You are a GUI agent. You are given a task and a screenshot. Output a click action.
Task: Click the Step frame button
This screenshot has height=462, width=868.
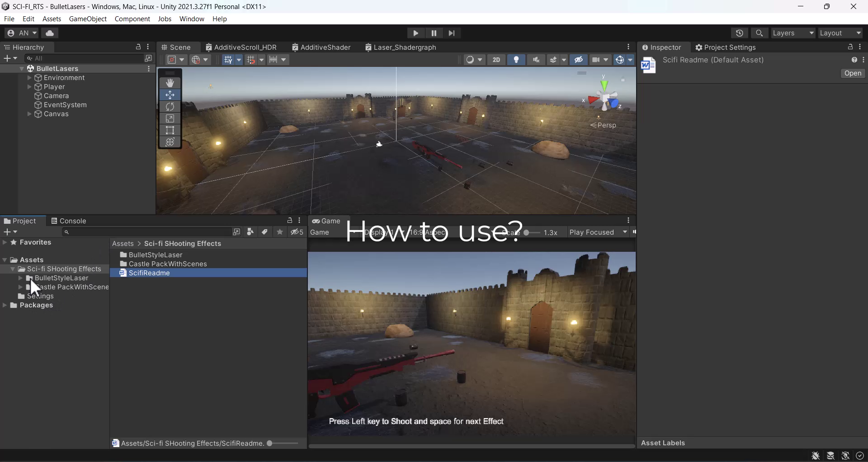[x=452, y=33]
